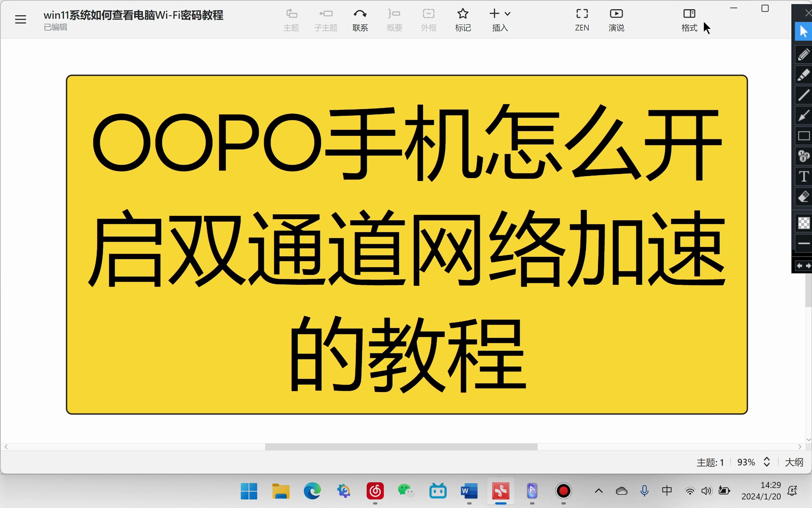This screenshot has width=812, height=508.
Task: Switch the 中 input method indicator
Action: pyautogui.click(x=667, y=491)
